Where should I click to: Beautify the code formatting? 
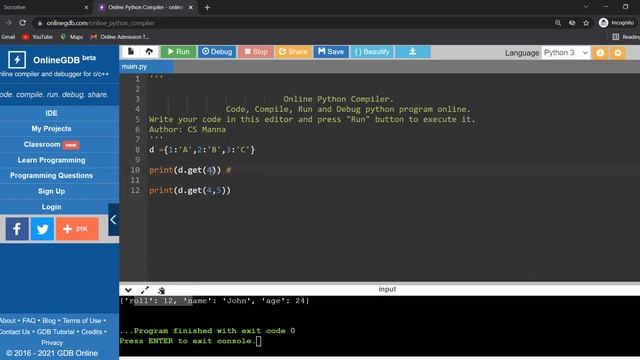pos(372,52)
